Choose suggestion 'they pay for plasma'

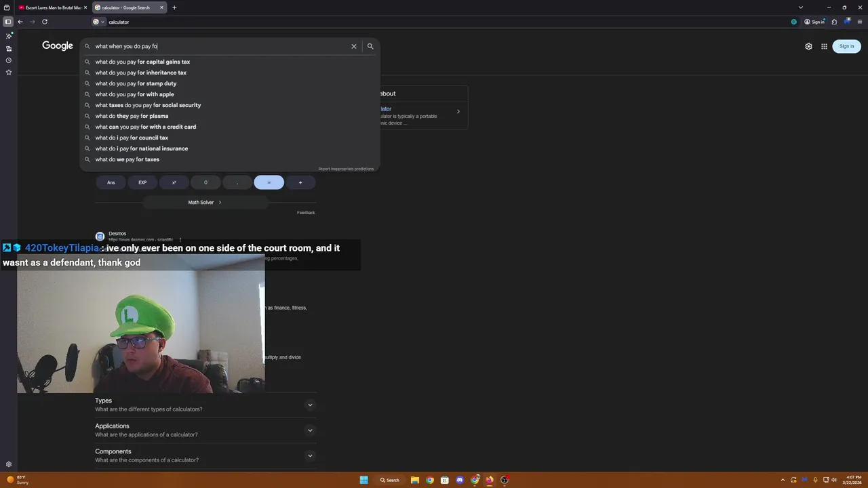pyautogui.click(x=230, y=116)
